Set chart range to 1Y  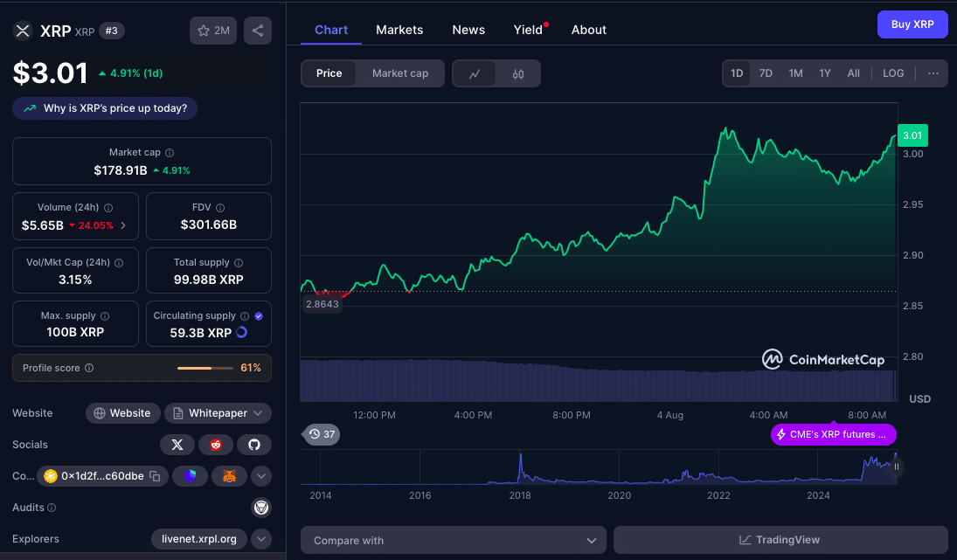(x=824, y=73)
